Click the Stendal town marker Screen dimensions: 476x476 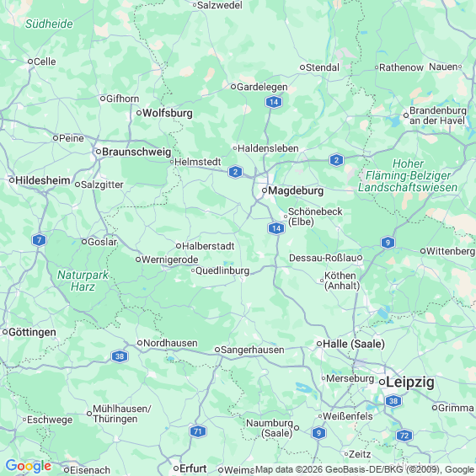[x=302, y=67]
